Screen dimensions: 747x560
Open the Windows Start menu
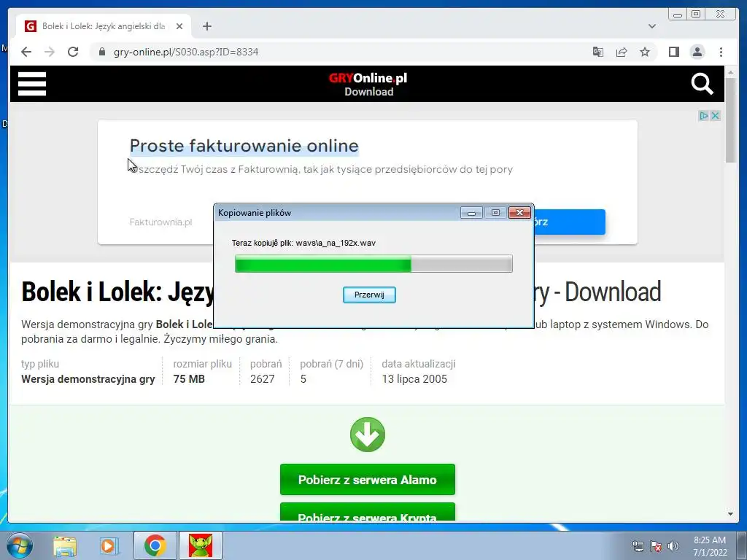(20, 545)
